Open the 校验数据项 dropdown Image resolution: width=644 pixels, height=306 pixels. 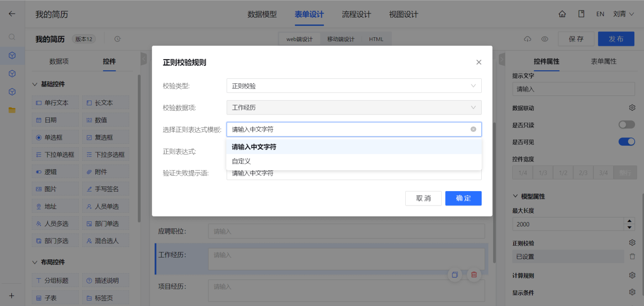coord(354,108)
